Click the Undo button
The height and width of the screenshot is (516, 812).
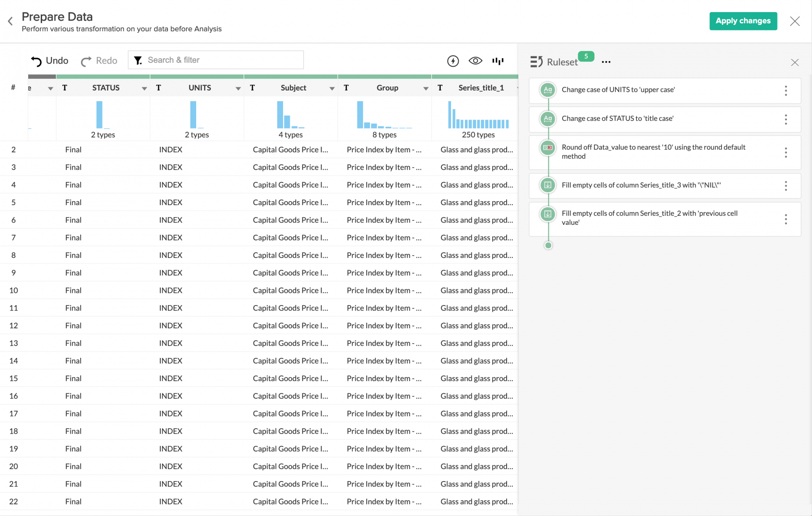pos(49,61)
